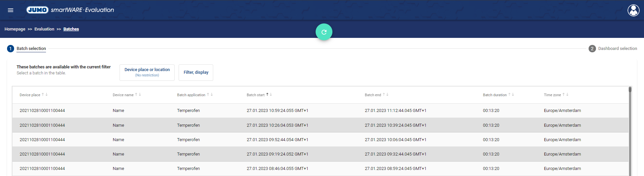Sort Time zone column descending
Screen dimensions: 644x176
(567, 95)
